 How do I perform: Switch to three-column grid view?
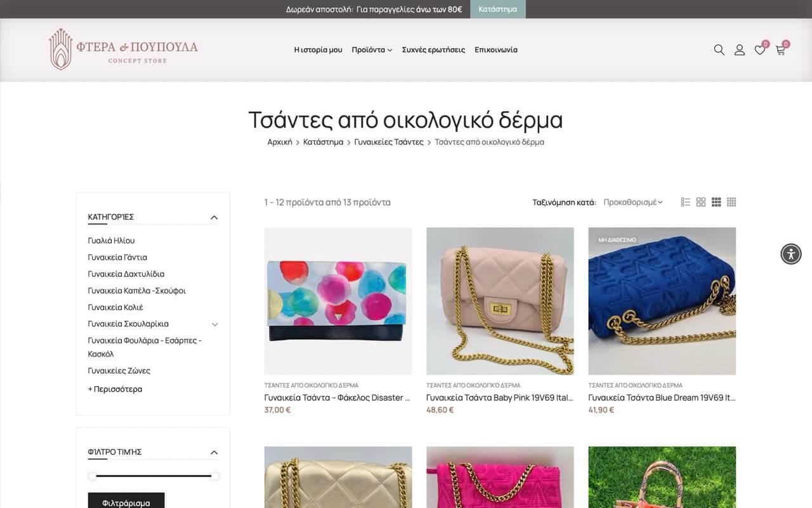click(x=716, y=202)
